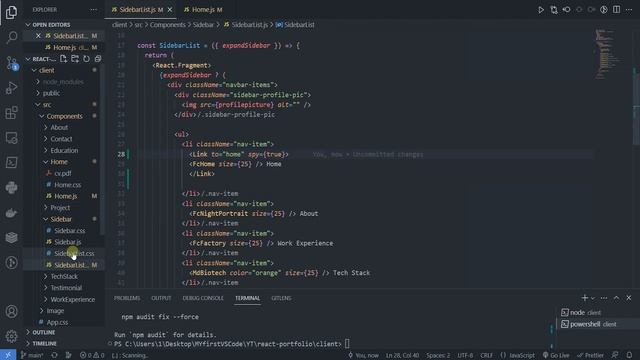Screen dimensions: 640x360
Task: Close the terminal panel
Action: click(629, 298)
